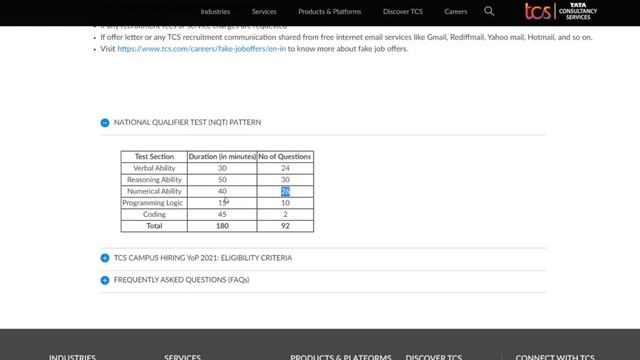640x360 pixels.
Task: Click 'No of Questions' column header
Action: point(285,157)
